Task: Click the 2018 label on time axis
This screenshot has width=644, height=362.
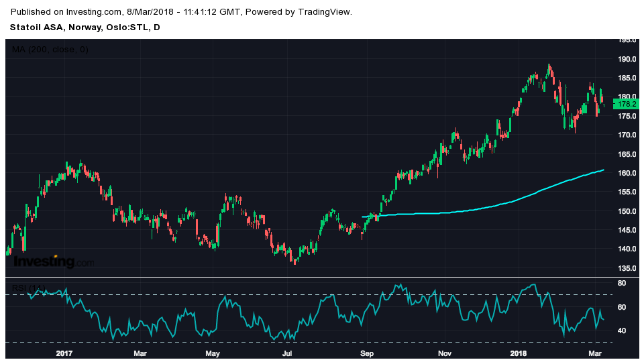Action: click(x=518, y=353)
